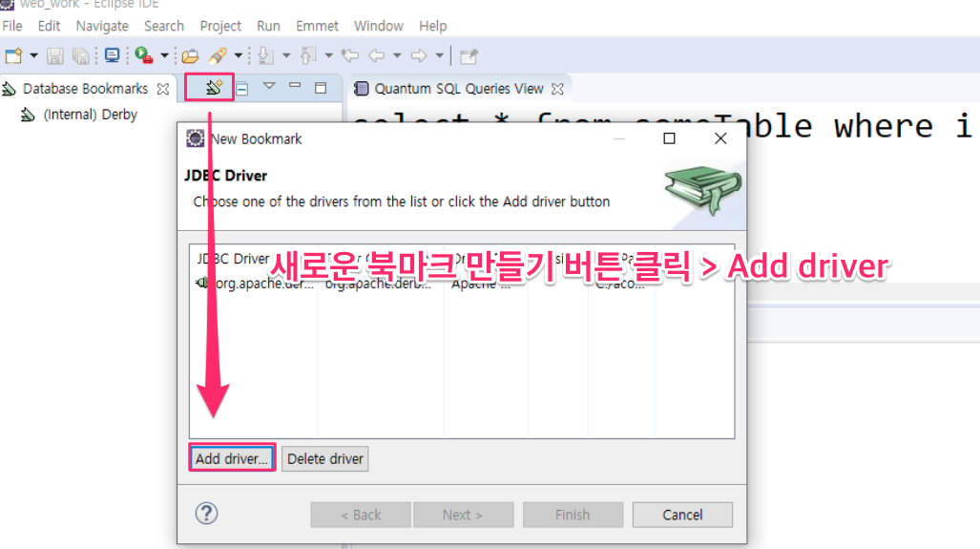Open the Forward history dropdown arrow
The height and width of the screenshot is (549, 980).
[439, 55]
